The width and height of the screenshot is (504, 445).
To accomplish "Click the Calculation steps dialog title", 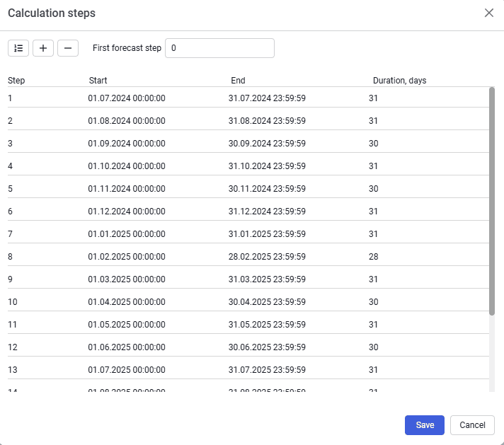I will pyautogui.click(x=52, y=13).
